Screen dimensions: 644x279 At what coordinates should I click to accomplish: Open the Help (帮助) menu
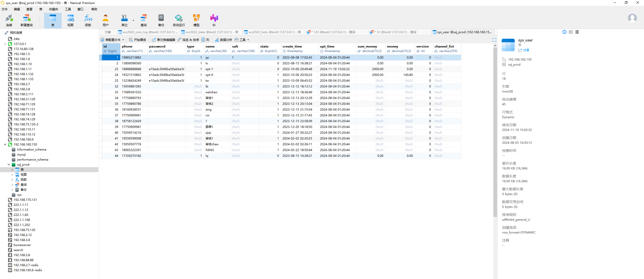[94, 9]
